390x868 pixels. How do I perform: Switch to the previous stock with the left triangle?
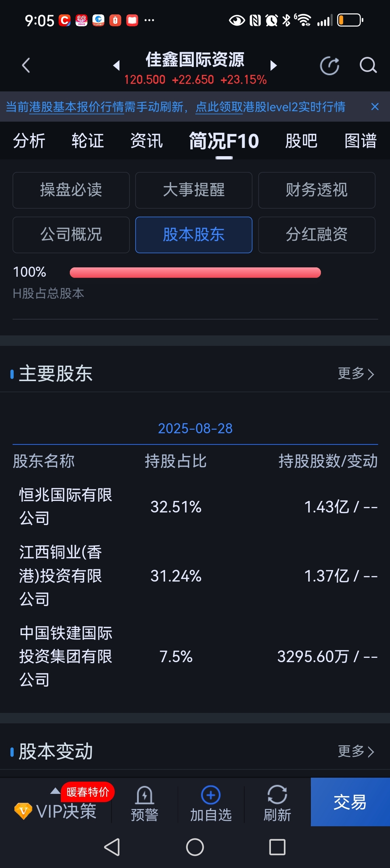click(x=116, y=65)
